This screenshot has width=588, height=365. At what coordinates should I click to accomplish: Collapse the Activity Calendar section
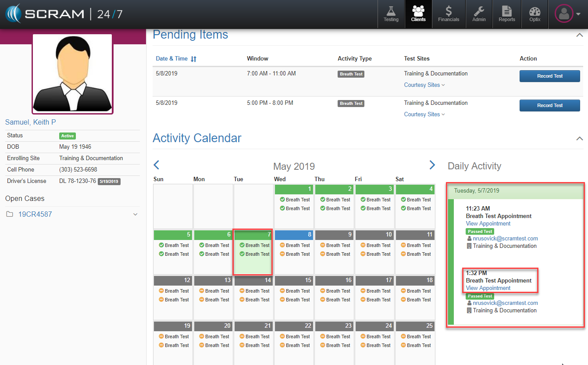pos(579,139)
